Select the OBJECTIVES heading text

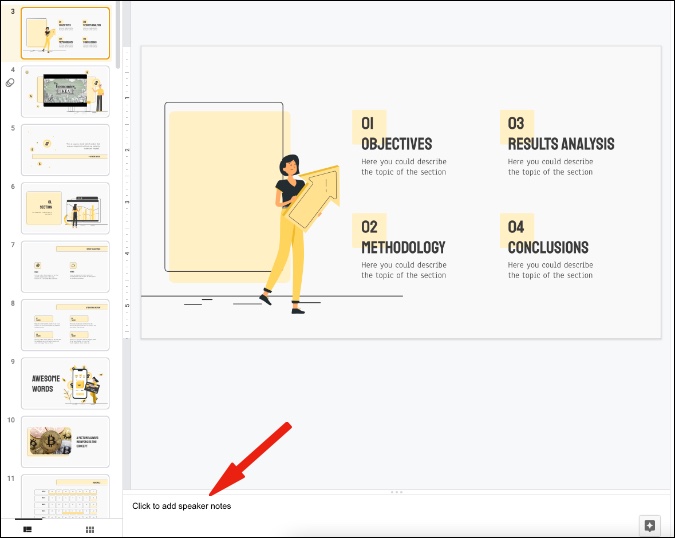tap(396, 144)
